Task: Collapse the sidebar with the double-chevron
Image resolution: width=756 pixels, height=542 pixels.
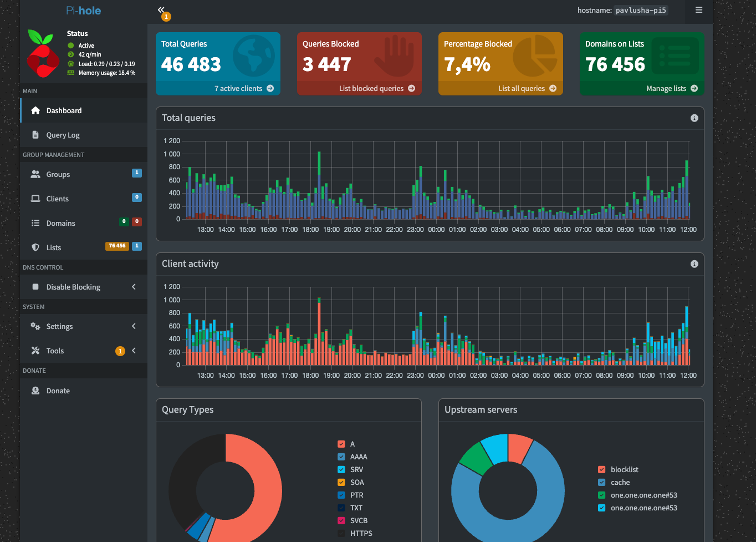Action: [x=161, y=9]
